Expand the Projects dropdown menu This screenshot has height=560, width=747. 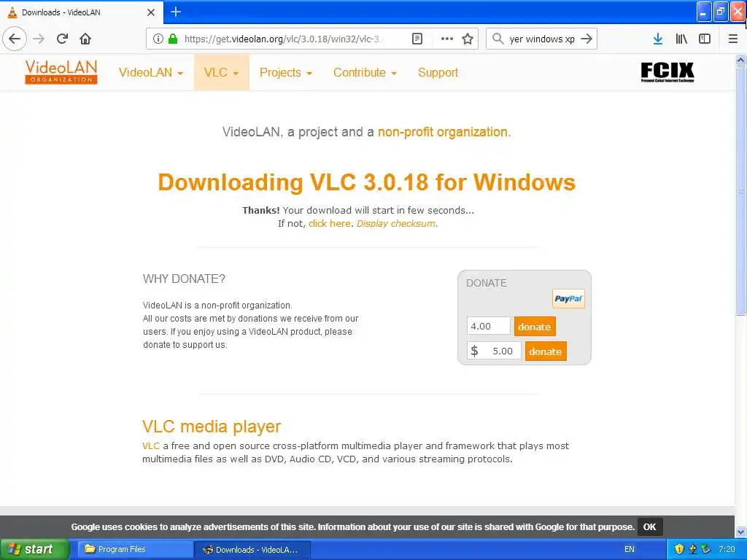tap(286, 72)
